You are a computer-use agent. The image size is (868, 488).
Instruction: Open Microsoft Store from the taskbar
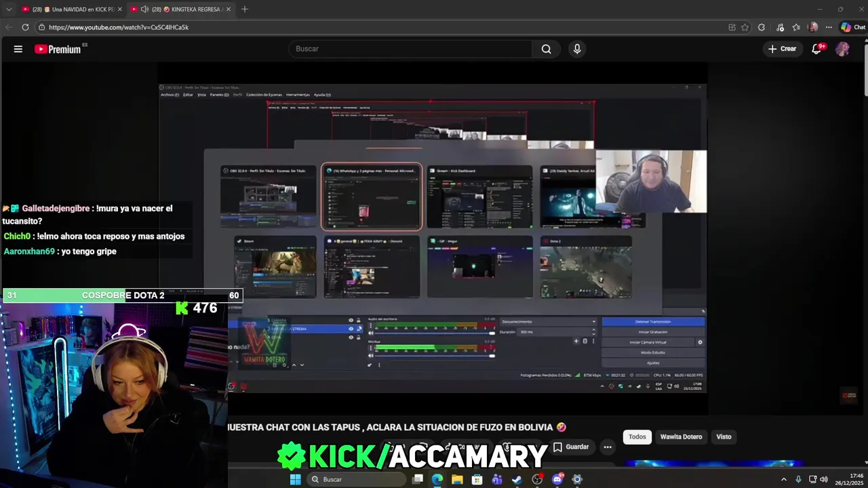[477, 479]
